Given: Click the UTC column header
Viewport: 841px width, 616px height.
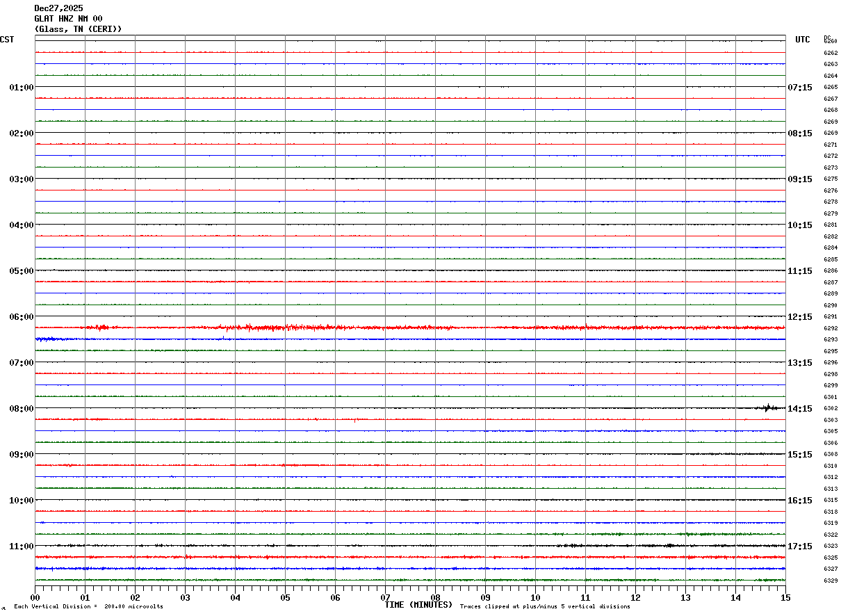Looking at the screenshot, I should click(803, 40).
